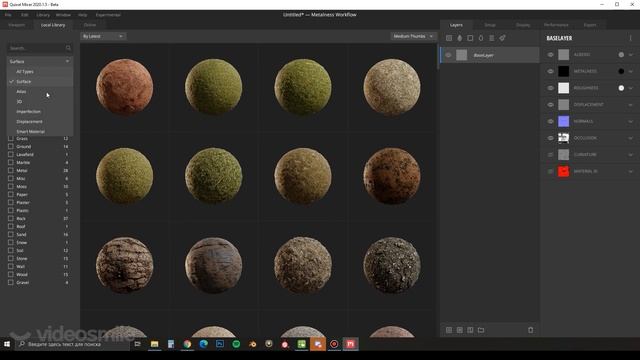
Task: Click the paint brush layer icon
Action: 502,38
